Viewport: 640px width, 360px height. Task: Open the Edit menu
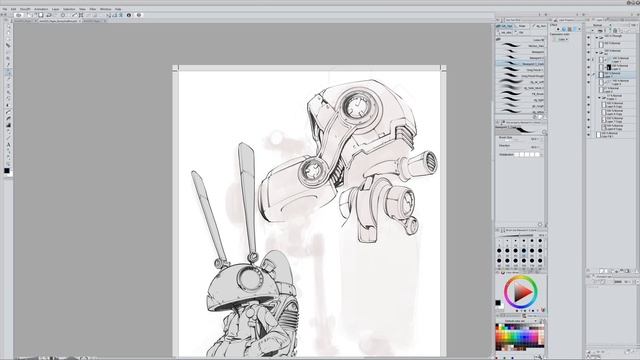point(13,9)
